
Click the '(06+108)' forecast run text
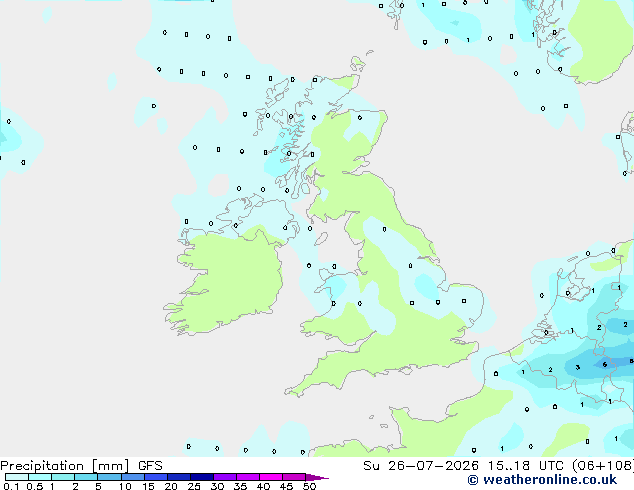602,466
